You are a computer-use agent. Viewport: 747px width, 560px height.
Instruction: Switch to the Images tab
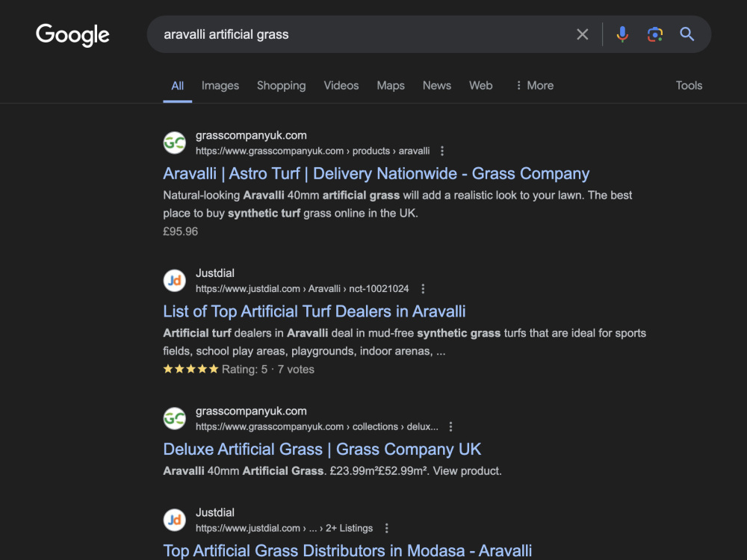(x=220, y=86)
